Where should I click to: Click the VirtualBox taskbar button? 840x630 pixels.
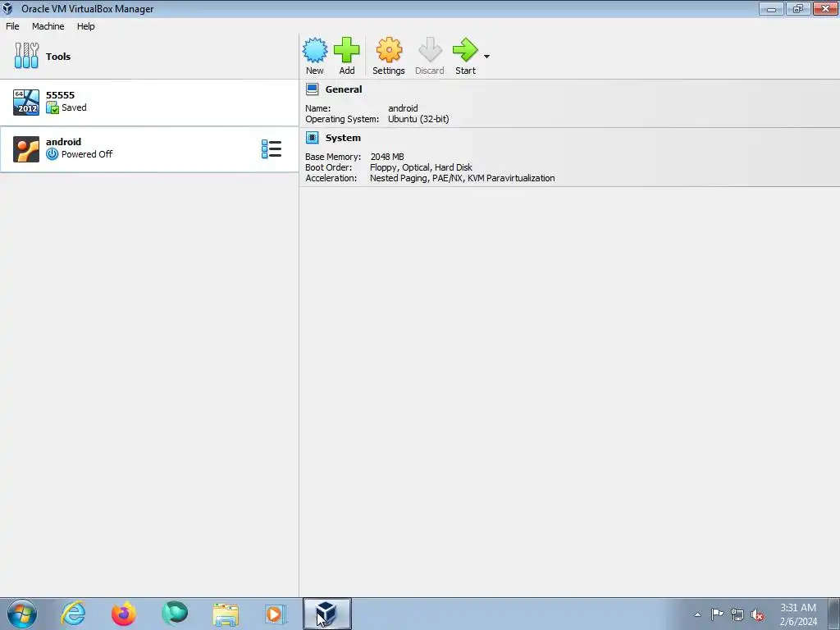coord(327,614)
